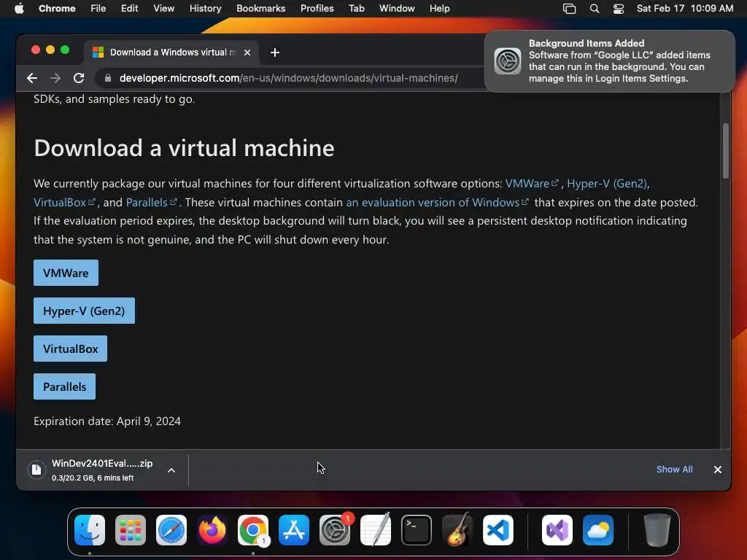Viewport: 747px width, 560px height.
Task: Launch Terminal from the Dock
Action: tap(417, 530)
